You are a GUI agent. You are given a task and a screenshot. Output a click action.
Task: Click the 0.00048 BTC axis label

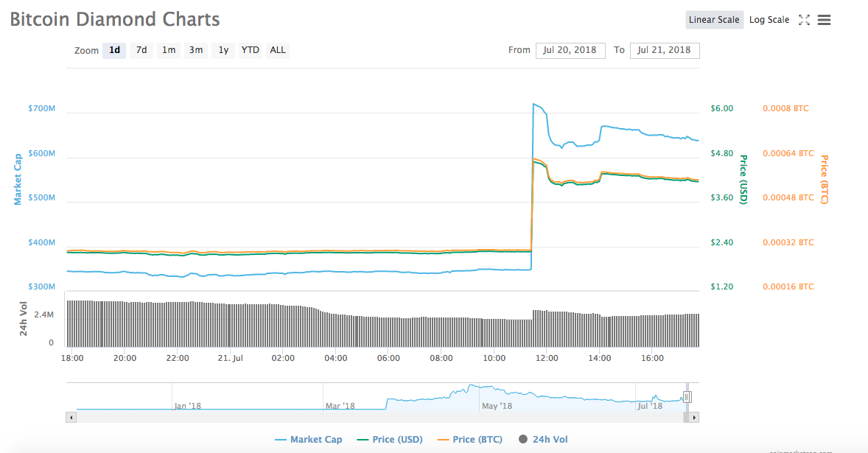point(788,197)
